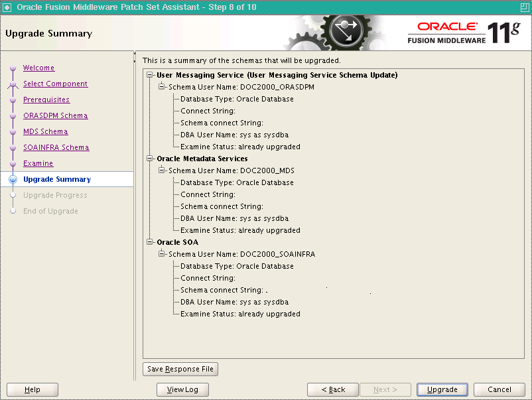This screenshot has height=400, width=532.
Task: Select Connect String row under DOC2000_ORASDPM
Action: click(x=208, y=111)
